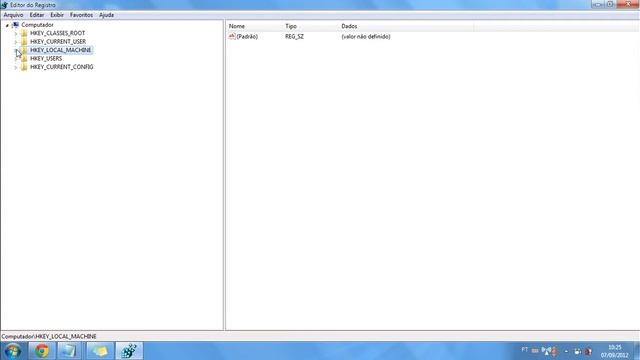Select the Computador tree label
This screenshot has width=640, height=360.
(x=37, y=25)
